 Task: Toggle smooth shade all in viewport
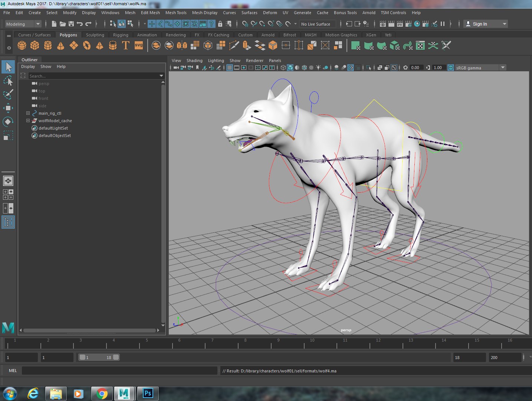[290, 68]
